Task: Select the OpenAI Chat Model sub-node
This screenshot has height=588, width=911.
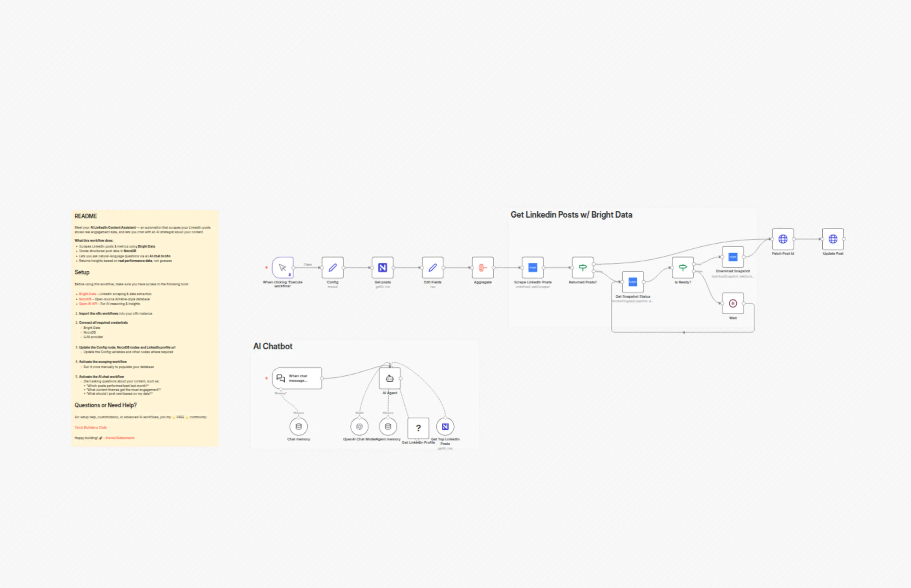Action: [x=359, y=426]
